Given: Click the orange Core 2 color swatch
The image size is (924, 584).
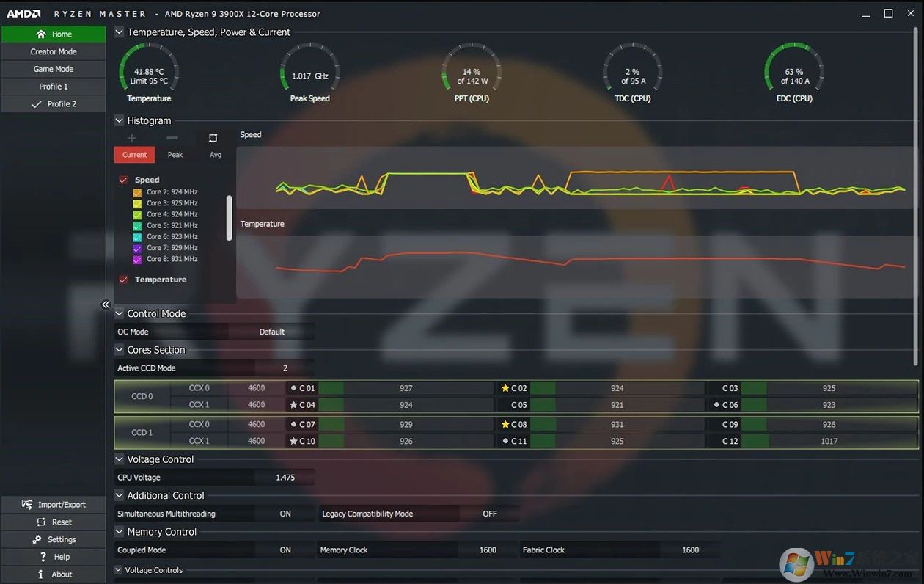Looking at the screenshot, I should coord(137,192).
